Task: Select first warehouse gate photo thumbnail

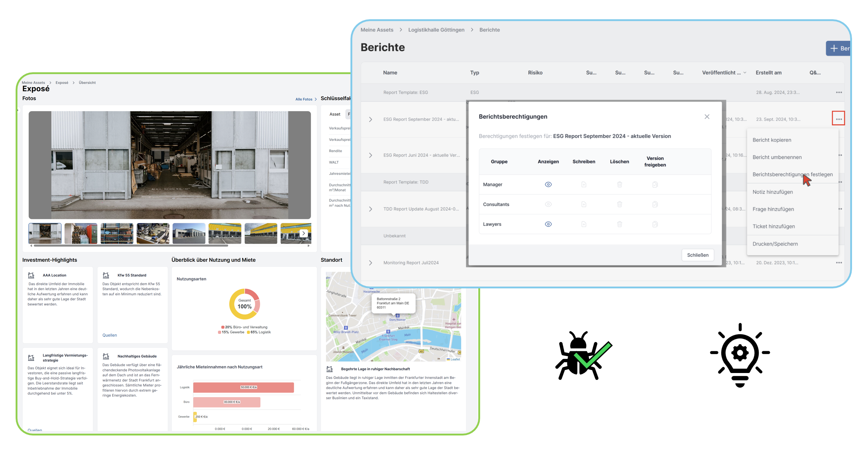Action: point(45,233)
